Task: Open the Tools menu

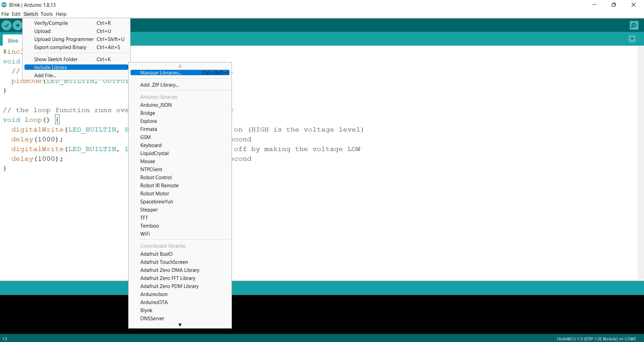Action: pos(47,14)
